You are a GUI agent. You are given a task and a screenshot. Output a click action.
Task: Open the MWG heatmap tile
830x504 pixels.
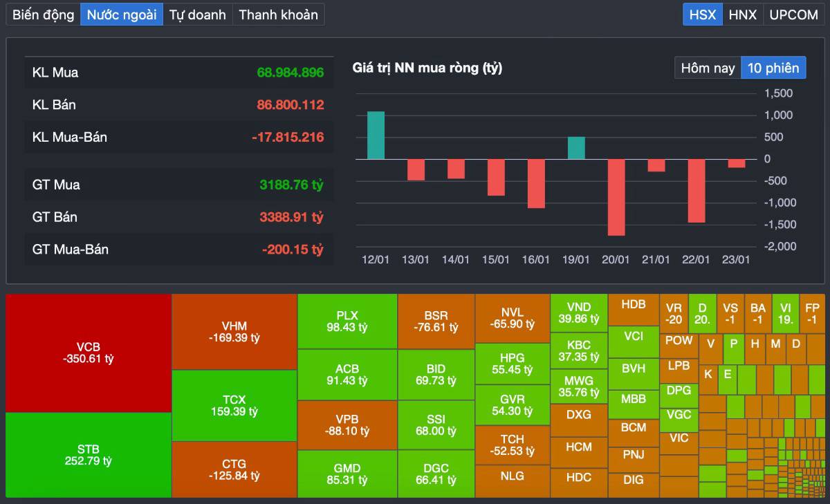tap(579, 386)
